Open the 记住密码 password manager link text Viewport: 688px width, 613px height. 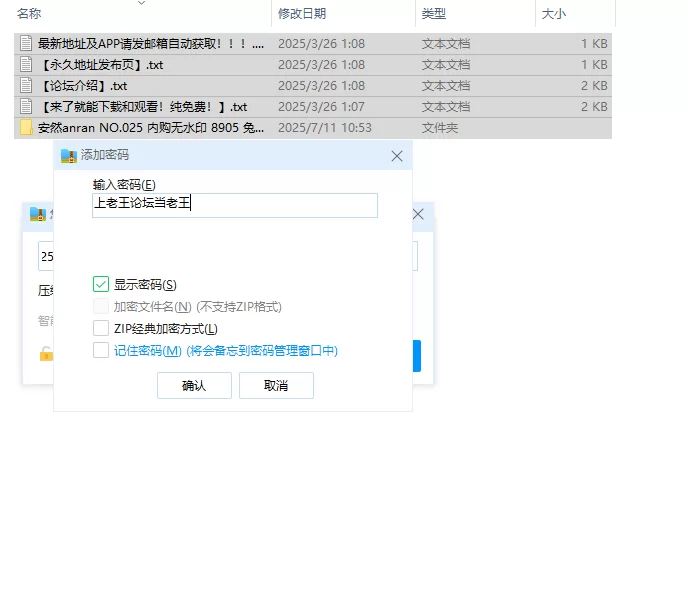click(x=226, y=351)
